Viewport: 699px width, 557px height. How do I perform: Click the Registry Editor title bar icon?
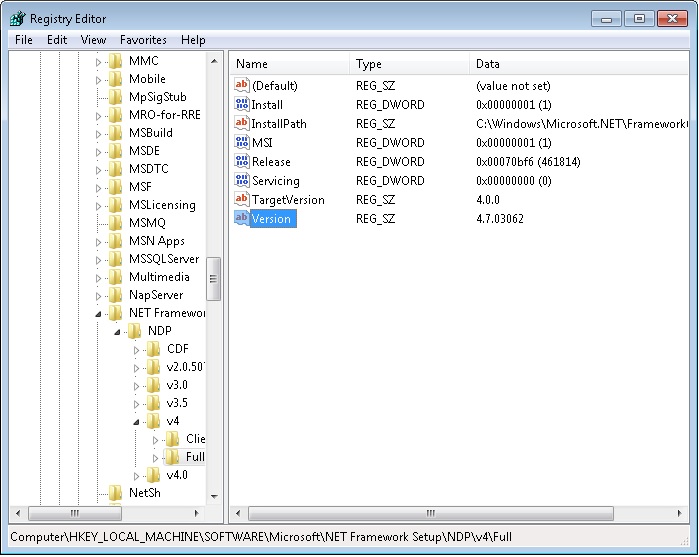(18, 18)
